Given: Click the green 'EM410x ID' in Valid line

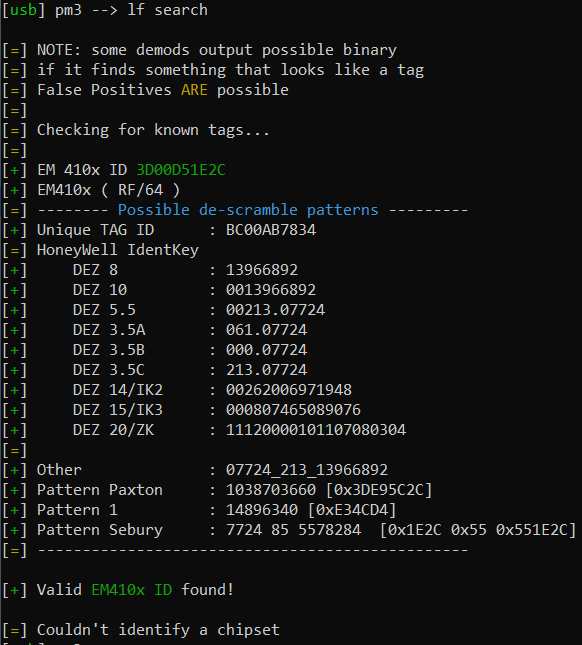Looking at the screenshot, I should (x=131, y=590).
